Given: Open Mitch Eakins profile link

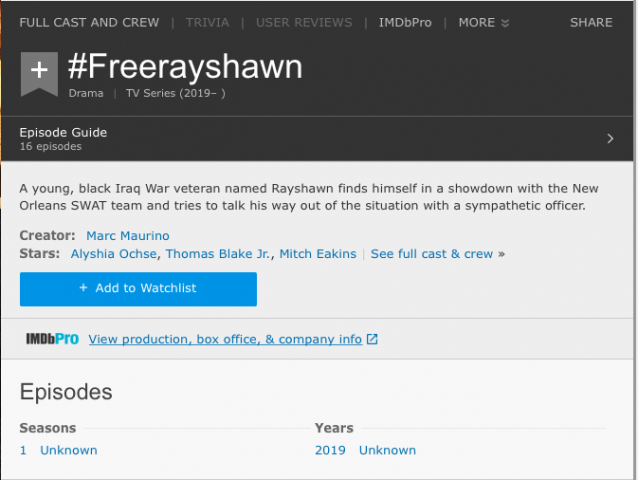Looking at the screenshot, I should [x=318, y=254].
